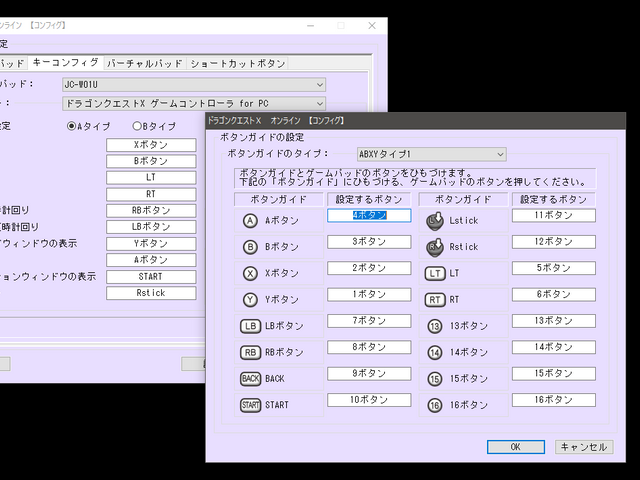Screen dimensions: 640x480
Task: Open the ボタンガイドのタイプ dropdown showing ABXYタイプ1
Action: (431, 154)
